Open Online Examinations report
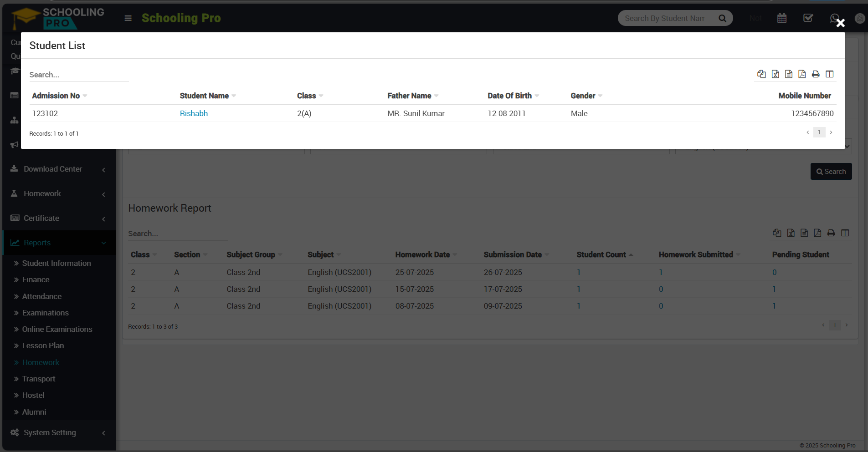Screen dimensions: 868x452 click(57, 329)
